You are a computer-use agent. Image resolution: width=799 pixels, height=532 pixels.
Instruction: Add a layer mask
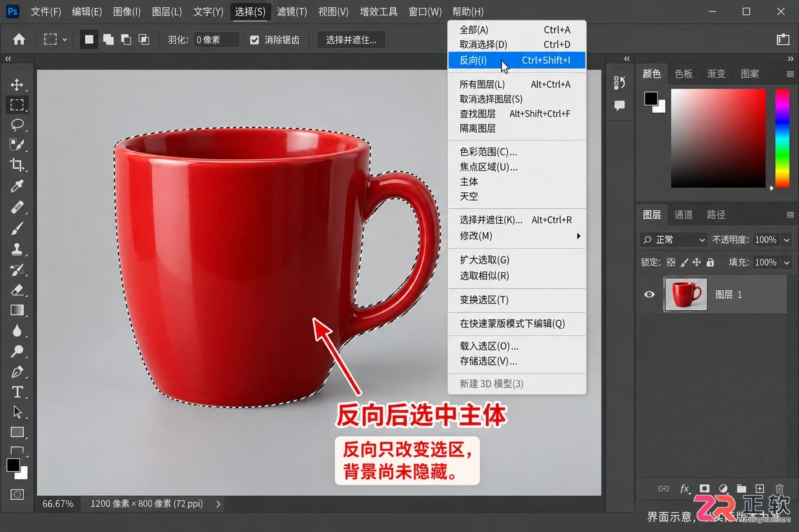pos(705,489)
